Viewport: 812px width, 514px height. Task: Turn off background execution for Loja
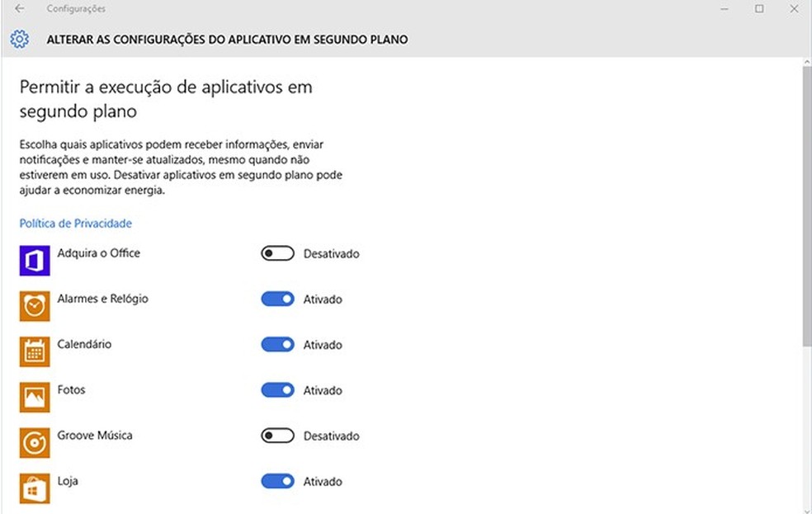[x=277, y=481]
